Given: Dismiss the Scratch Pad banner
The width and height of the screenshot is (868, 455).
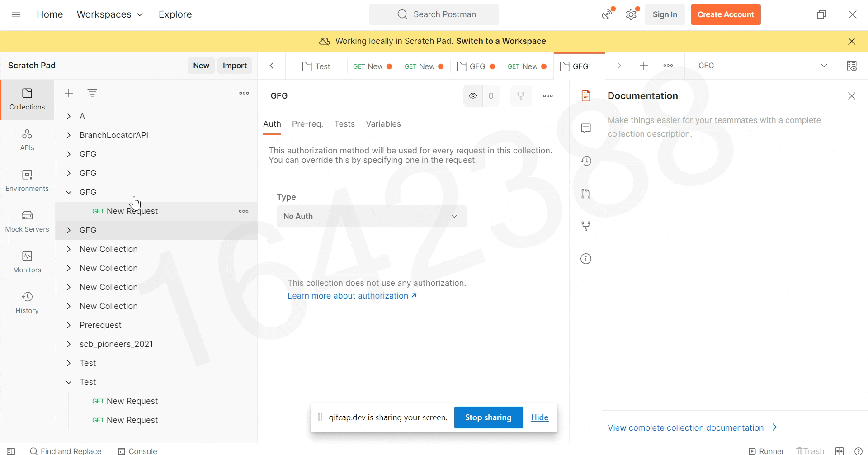Looking at the screenshot, I should click(852, 41).
